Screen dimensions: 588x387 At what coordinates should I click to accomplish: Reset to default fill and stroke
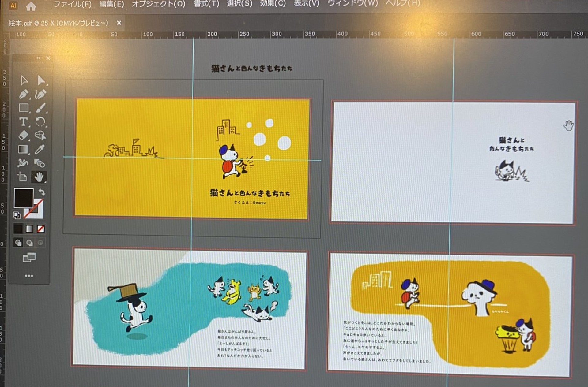pos(17,215)
